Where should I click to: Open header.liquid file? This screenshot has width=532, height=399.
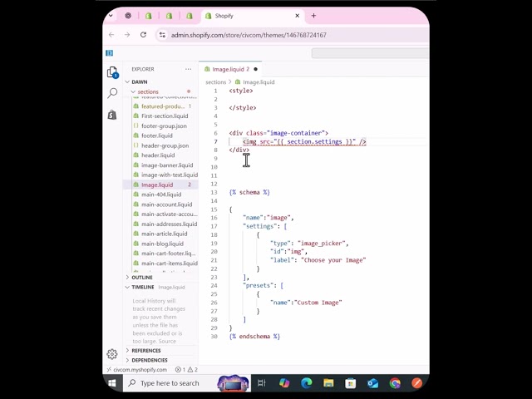pyautogui.click(x=158, y=155)
